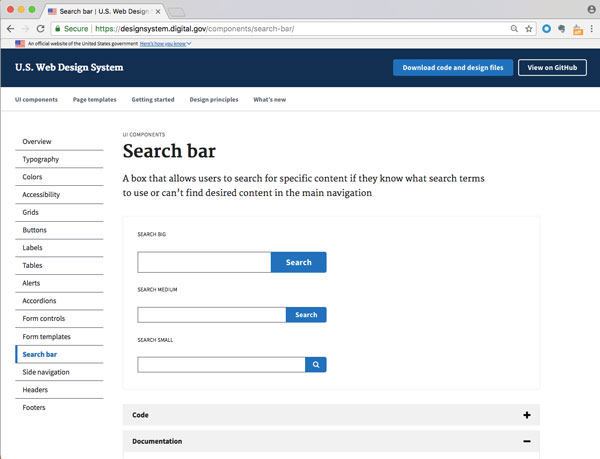Expand the Code accordion section
Image resolution: width=600 pixels, height=459 pixels.
331,415
